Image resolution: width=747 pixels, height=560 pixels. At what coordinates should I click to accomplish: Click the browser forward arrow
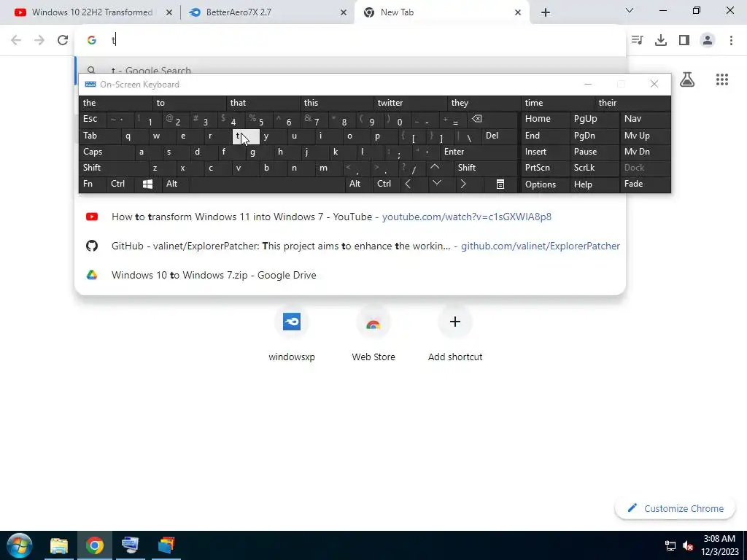click(x=39, y=40)
